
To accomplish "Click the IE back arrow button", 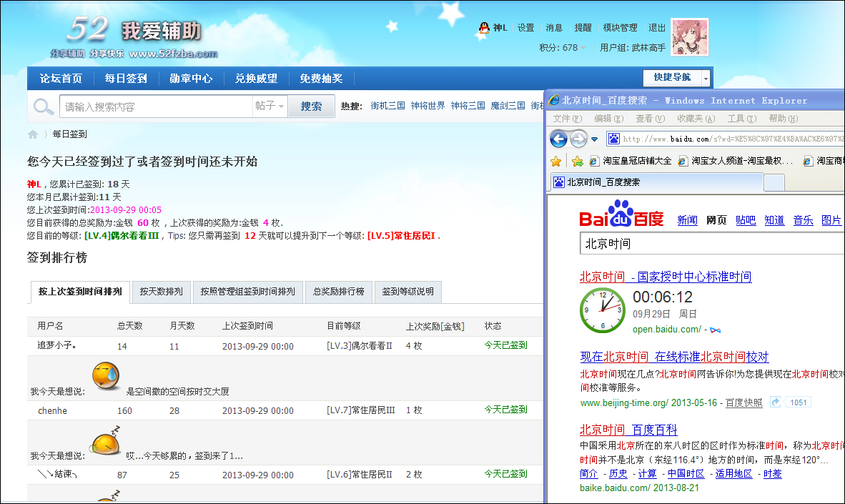I will pyautogui.click(x=559, y=139).
